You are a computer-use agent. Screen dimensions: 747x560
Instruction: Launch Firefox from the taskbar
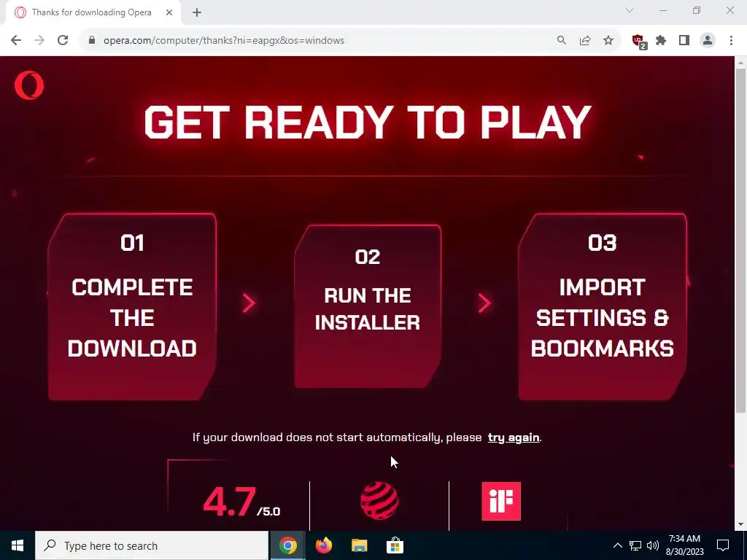tap(323, 545)
